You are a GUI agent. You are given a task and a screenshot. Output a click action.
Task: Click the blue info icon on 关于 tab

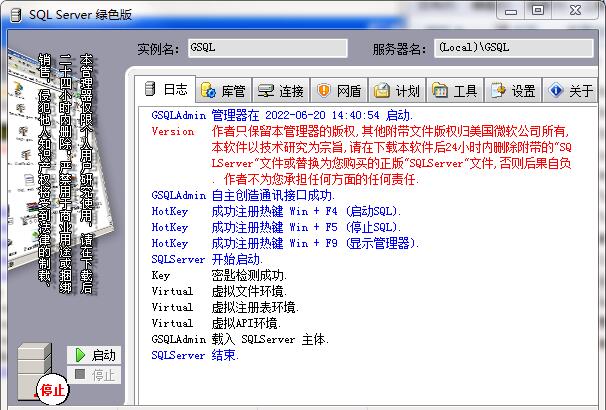[555, 90]
